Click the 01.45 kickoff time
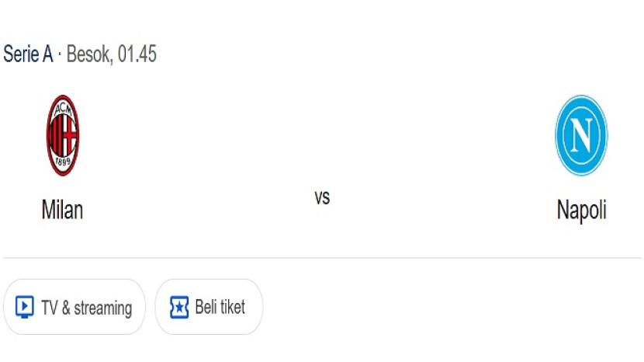 point(137,54)
